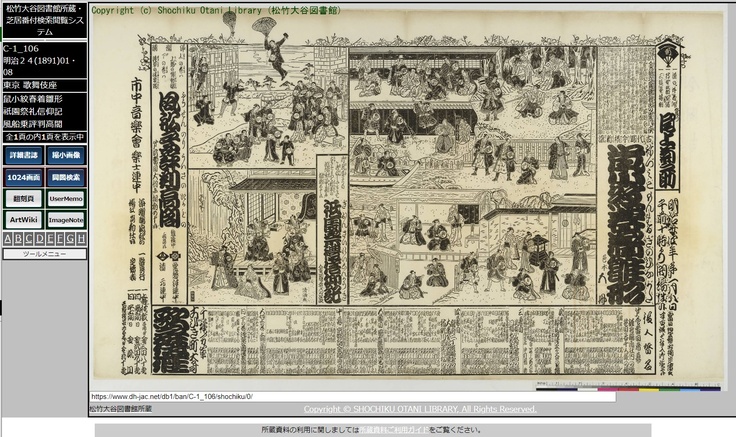
Task: Select letter A link in sidebar
Action: [7, 240]
